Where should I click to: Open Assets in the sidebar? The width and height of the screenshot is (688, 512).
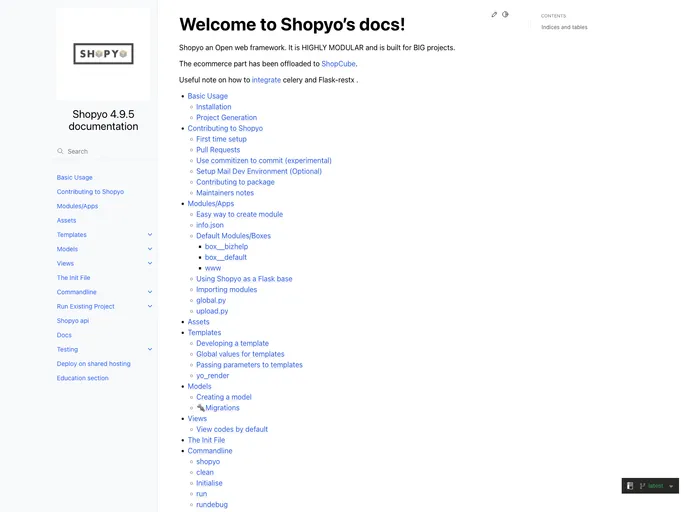pos(66,220)
